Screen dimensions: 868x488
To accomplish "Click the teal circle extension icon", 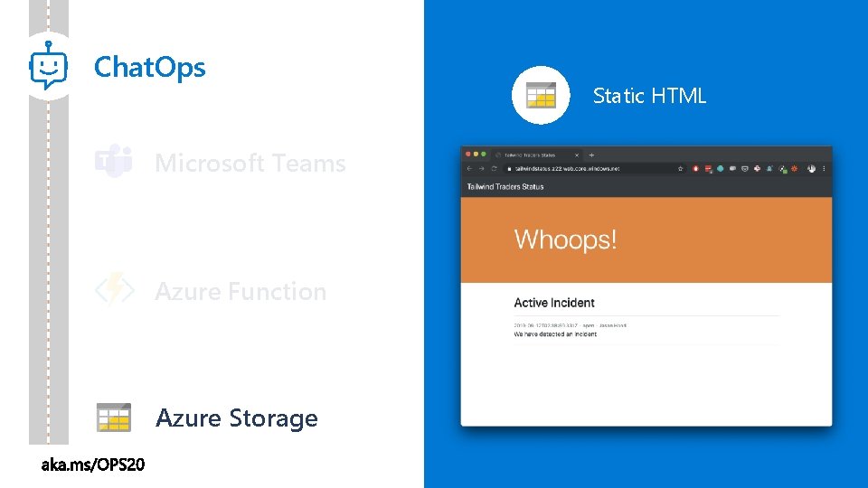I will (721, 169).
